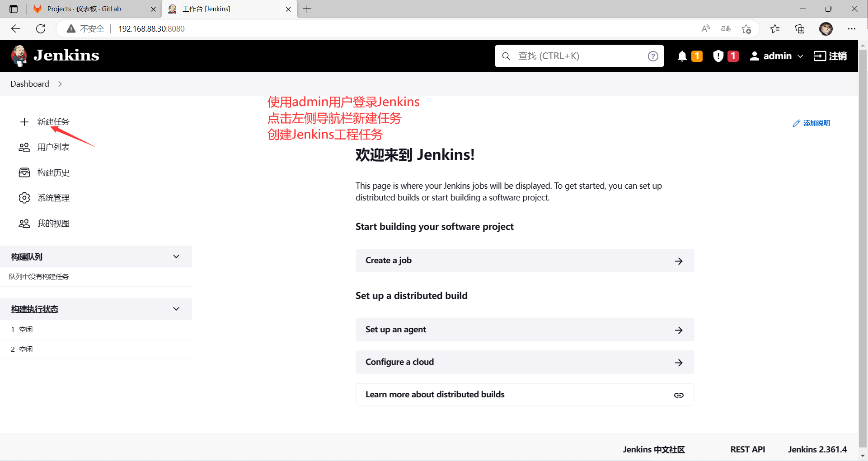Open the browser collections icon
868x461 pixels.
tap(800, 29)
